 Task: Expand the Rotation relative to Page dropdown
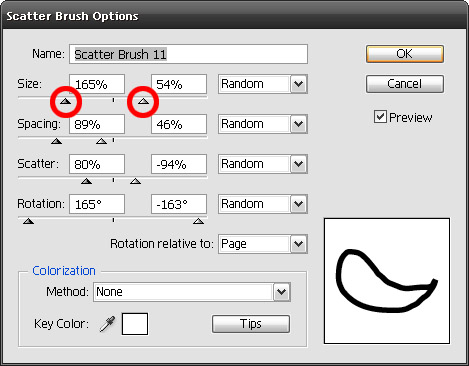coord(263,244)
